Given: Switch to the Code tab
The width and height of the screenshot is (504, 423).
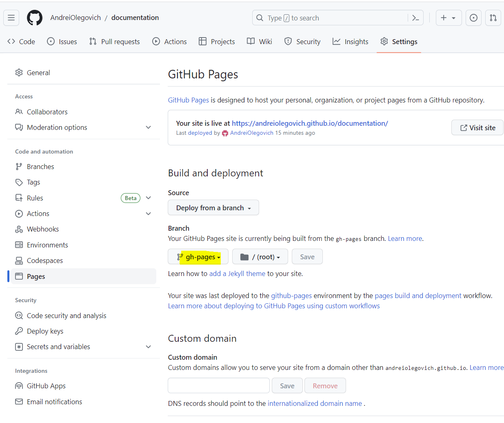Looking at the screenshot, I should 21,42.
